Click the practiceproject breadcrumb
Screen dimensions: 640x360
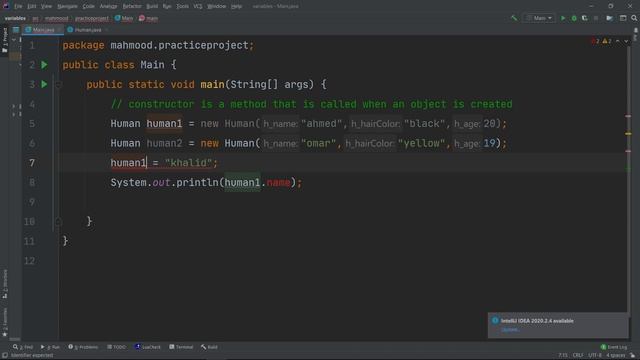click(x=92, y=18)
